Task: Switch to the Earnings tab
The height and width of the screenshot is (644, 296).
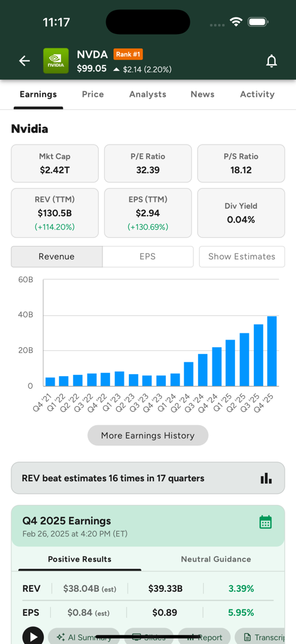Action: coord(38,94)
